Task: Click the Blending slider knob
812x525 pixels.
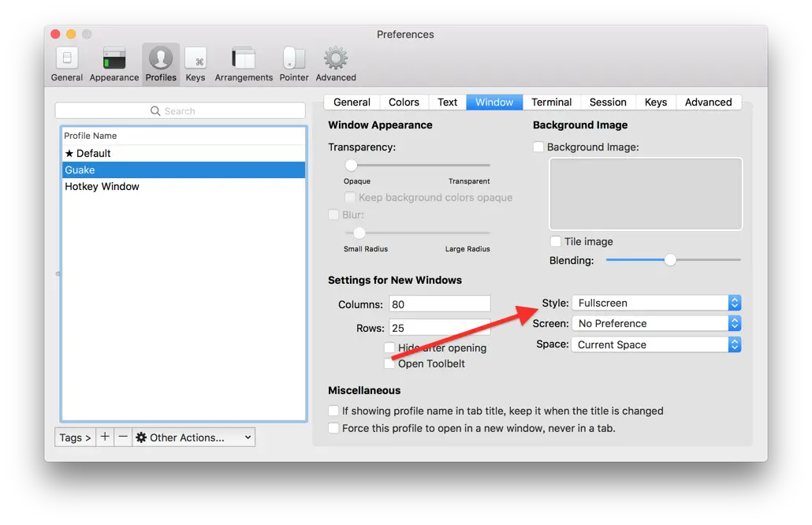Action: click(x=670, y=260)
